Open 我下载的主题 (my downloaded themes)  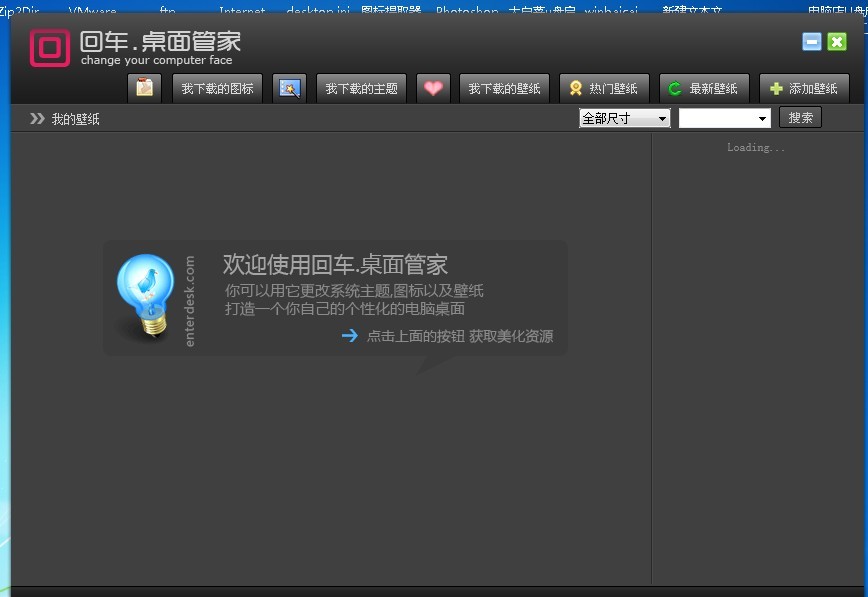tap(361, 88)
